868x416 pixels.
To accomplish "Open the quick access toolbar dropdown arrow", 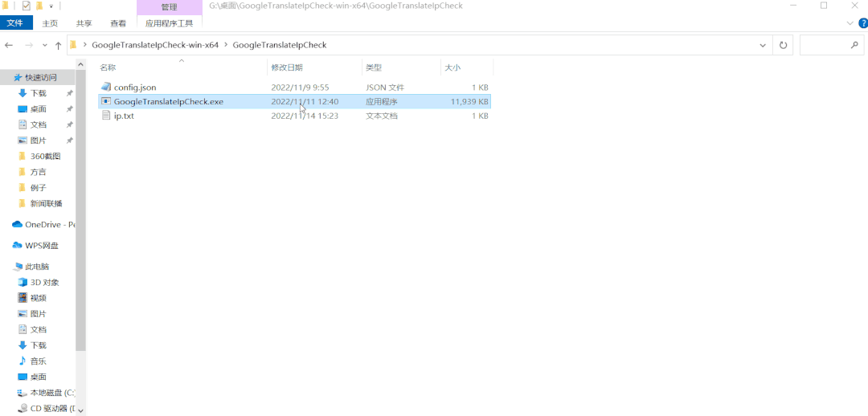I will 51,6.
